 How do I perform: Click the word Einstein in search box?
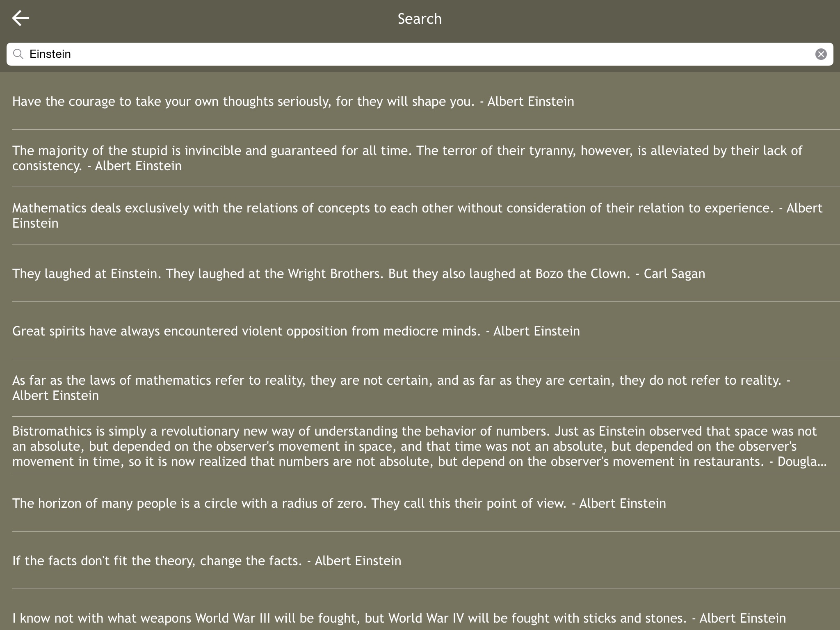[x=50, y=54]
